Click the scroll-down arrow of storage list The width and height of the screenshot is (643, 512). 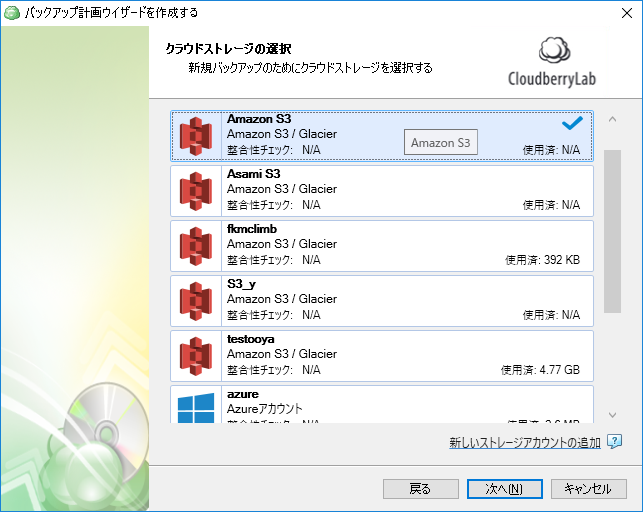pyautogui.click(x=612, y=414)
